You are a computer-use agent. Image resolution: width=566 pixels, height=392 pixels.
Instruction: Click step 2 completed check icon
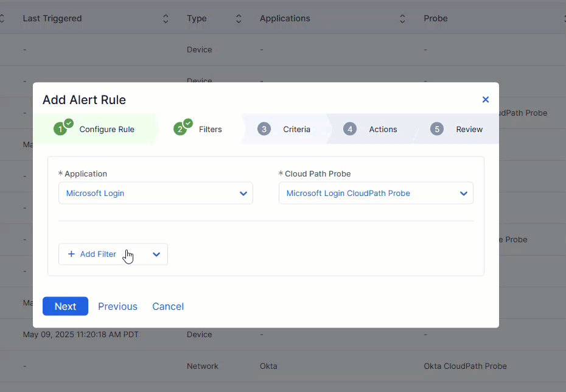pos(188,124)
